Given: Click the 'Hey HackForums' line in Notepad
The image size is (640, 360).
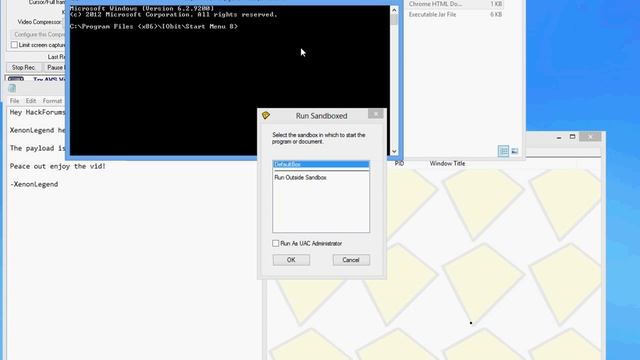Looking at the screenshot, I should pos(37,112).
